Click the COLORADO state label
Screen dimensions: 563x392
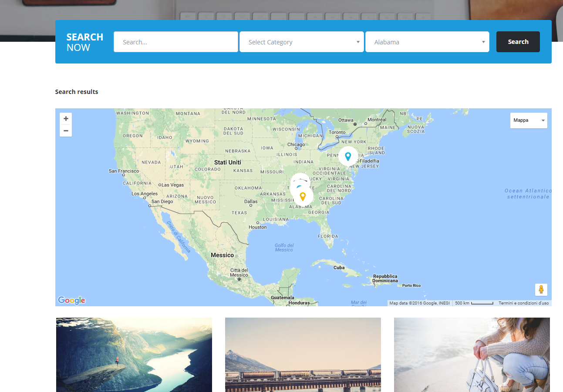208,169
